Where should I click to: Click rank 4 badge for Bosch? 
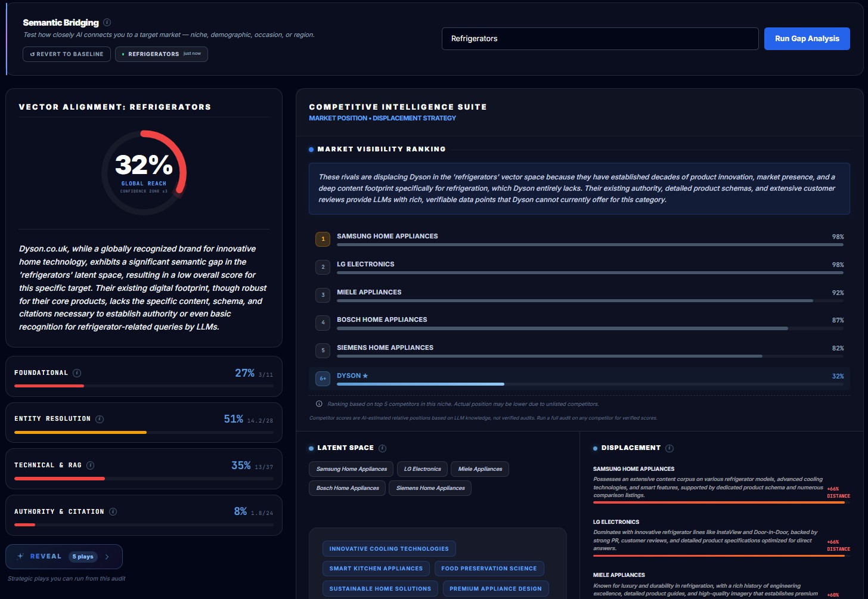click(323, 322)
